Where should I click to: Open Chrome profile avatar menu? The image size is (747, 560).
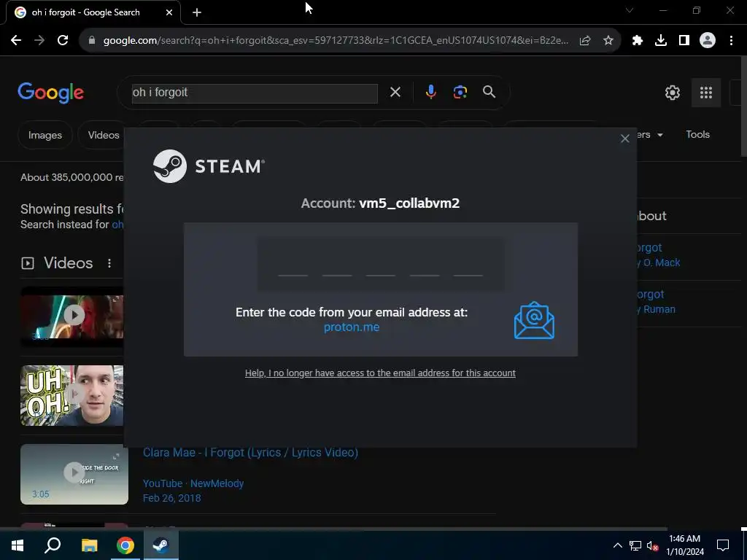708,41
